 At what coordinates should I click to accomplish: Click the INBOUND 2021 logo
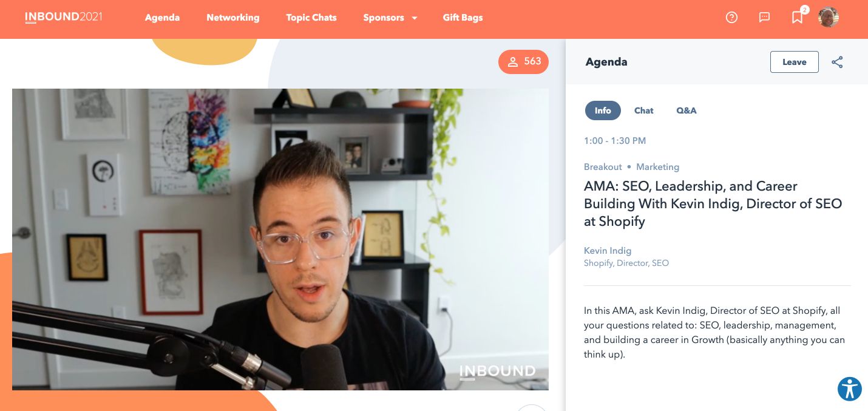pos(64,17)
